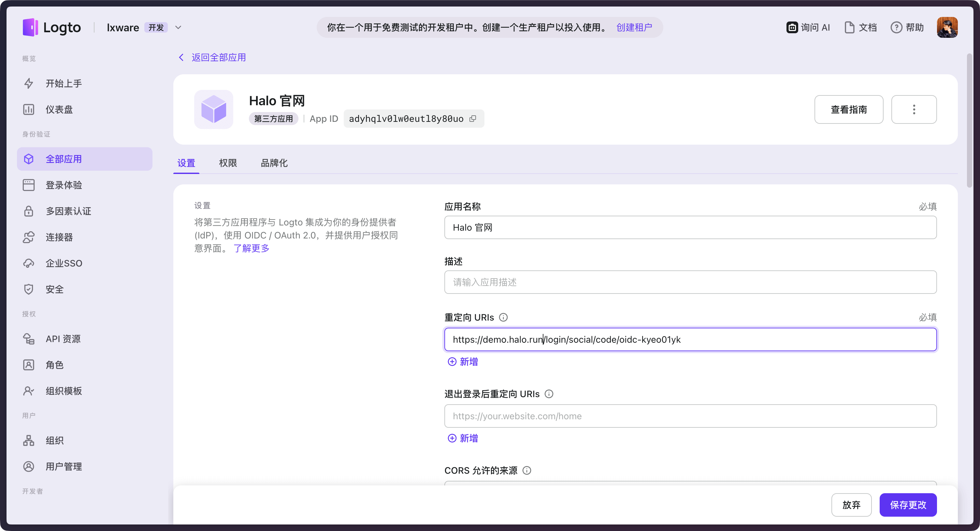Switch to the 权限 tab

[x=228, y=163]
